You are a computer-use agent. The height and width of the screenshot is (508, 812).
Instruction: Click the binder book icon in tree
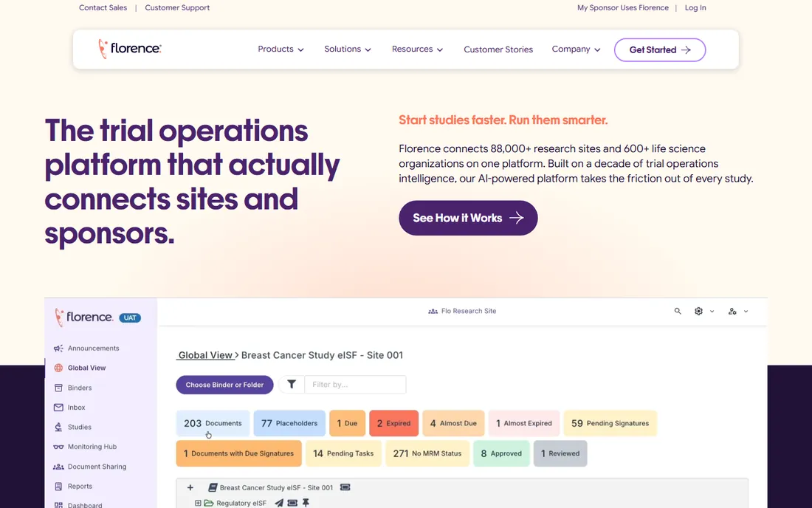pyautogui.click(x=213, y=487)
